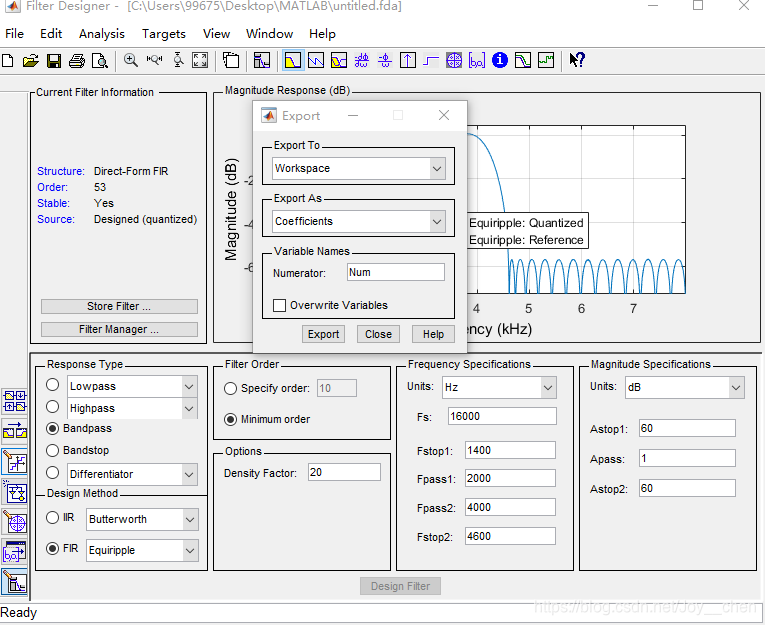
Task: Open the Pole/Zero Editor sidebar panel
Action: [x=15, y=522]
